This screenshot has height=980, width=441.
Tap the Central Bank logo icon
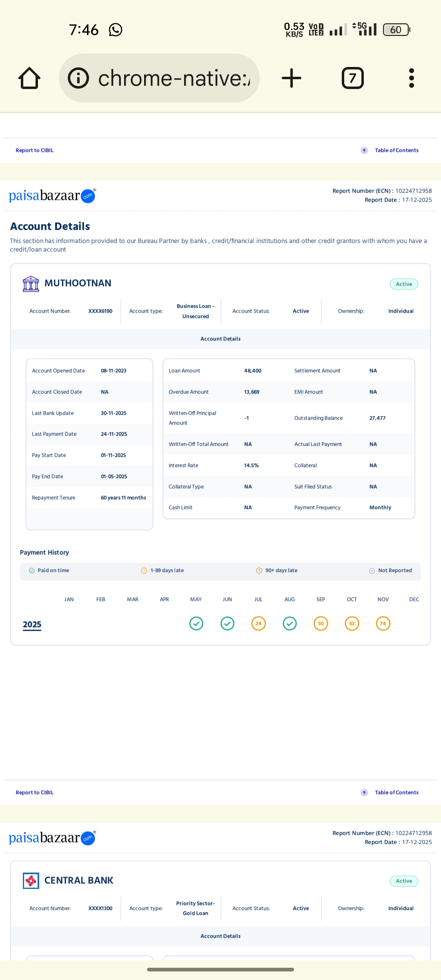pyautogui.click(x=31, y=881)
